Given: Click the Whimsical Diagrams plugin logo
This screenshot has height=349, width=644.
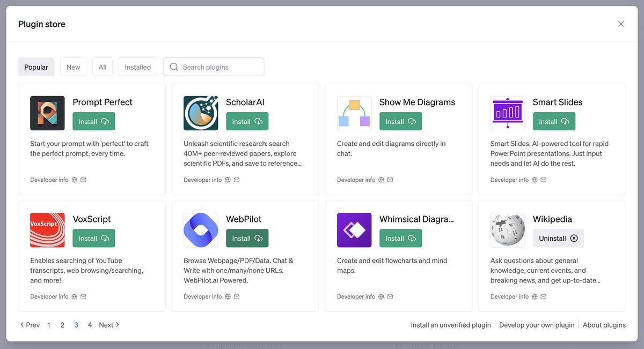Looking at the screenshot, I should point(354,230).
